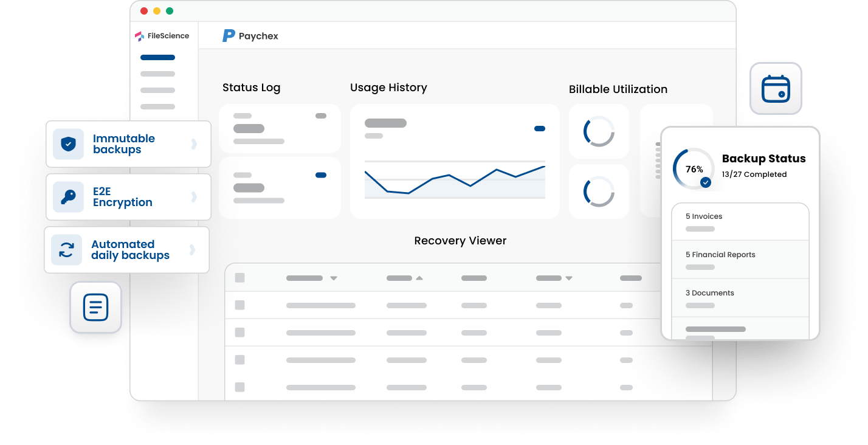Open the first column sort dropdown arrow

(x=333, y=278)
